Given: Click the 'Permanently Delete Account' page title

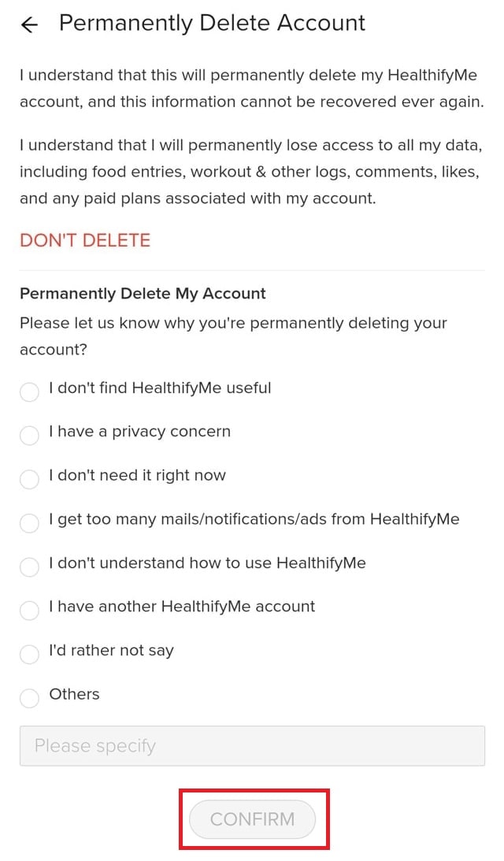Looking at the screenshot, I should point(213,23).
